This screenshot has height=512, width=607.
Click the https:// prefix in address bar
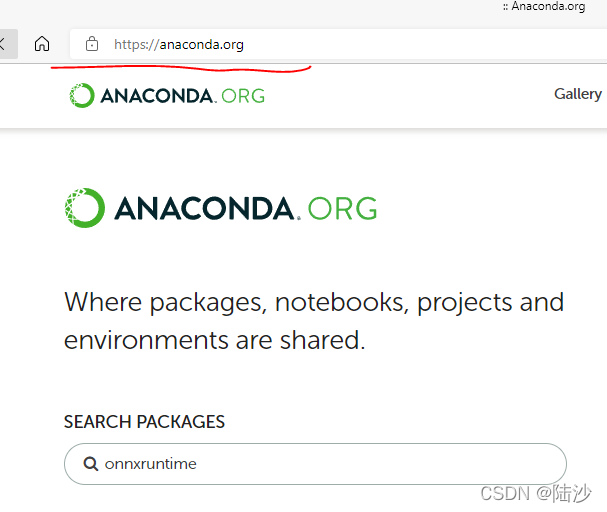tap(136, 45)
